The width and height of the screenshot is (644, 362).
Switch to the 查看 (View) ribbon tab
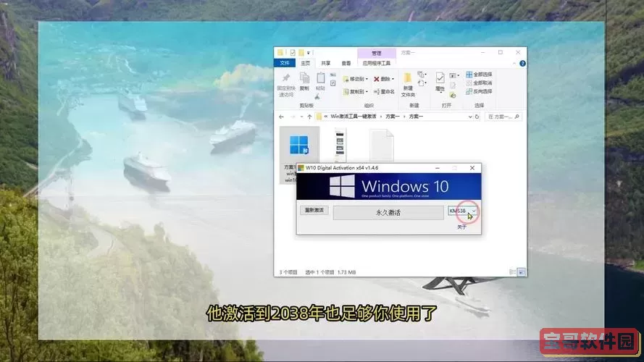(x=346, y=63)
